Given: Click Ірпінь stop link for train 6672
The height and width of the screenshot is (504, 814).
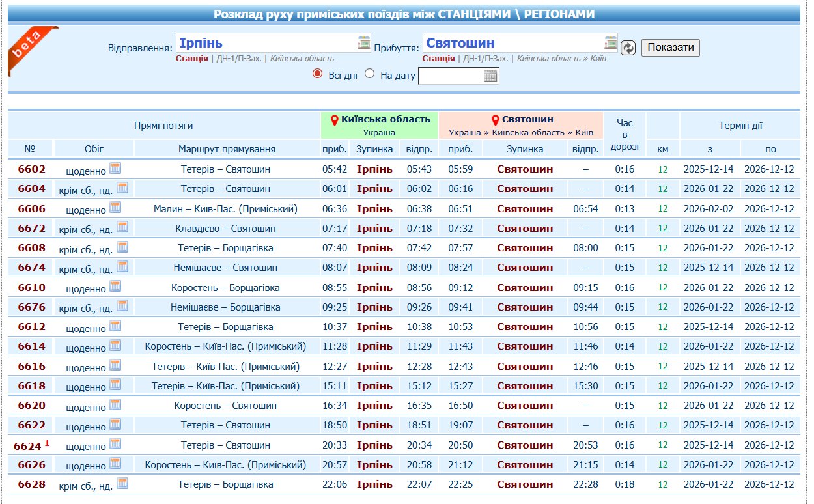Looking at the screenshot, I should 374,229.
